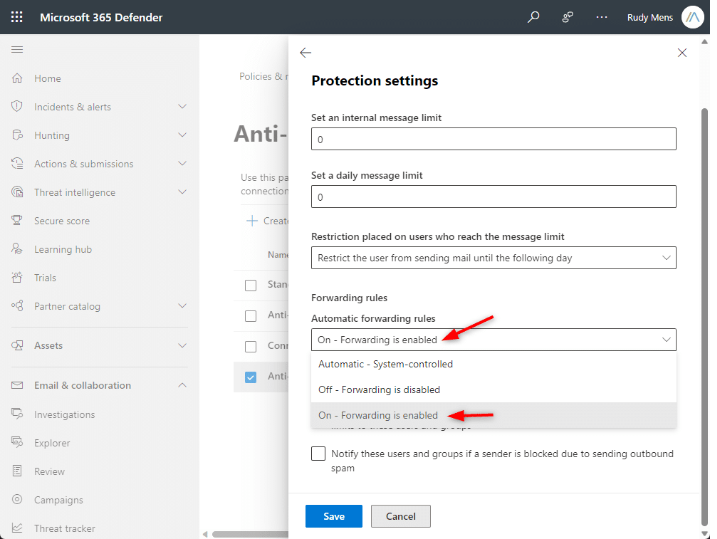Check the Standard policy row checkbox

(251, 285)
